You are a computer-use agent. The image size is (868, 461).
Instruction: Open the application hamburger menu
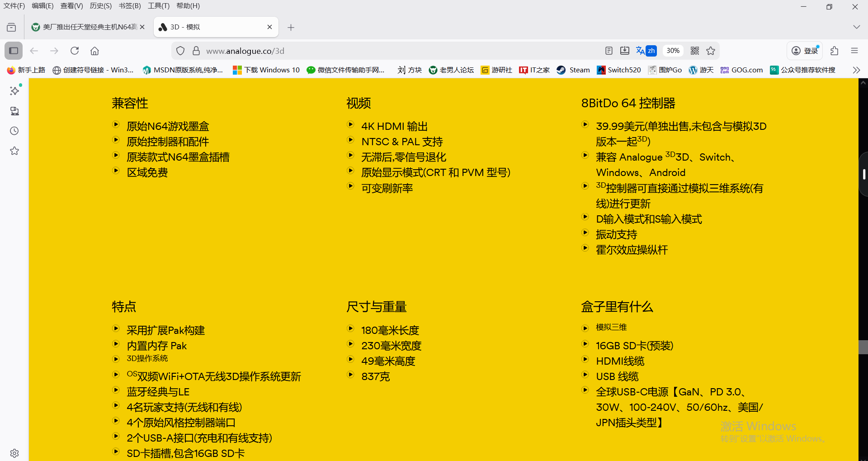click(854, 51)
